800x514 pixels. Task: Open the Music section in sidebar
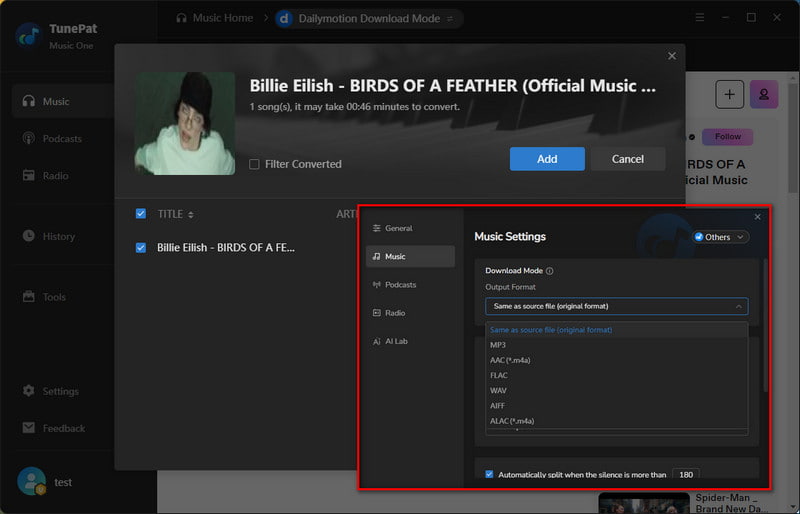point(62,102)
